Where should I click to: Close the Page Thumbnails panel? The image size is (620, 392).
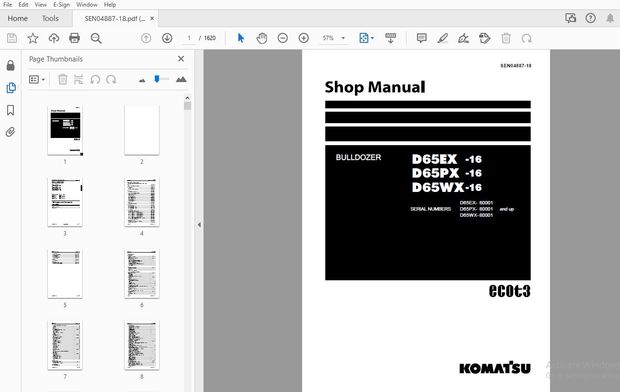point(181,59)
